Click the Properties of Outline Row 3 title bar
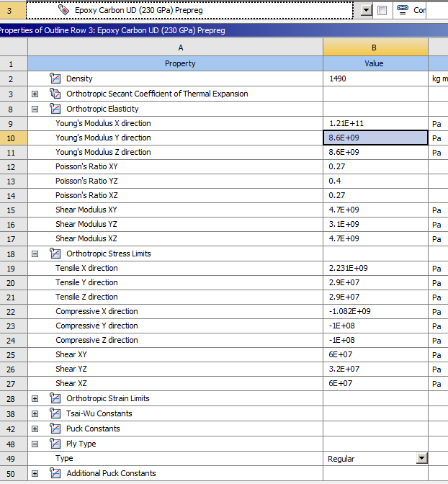The height and width of the screenshot is (484, 448). point(224,30)
